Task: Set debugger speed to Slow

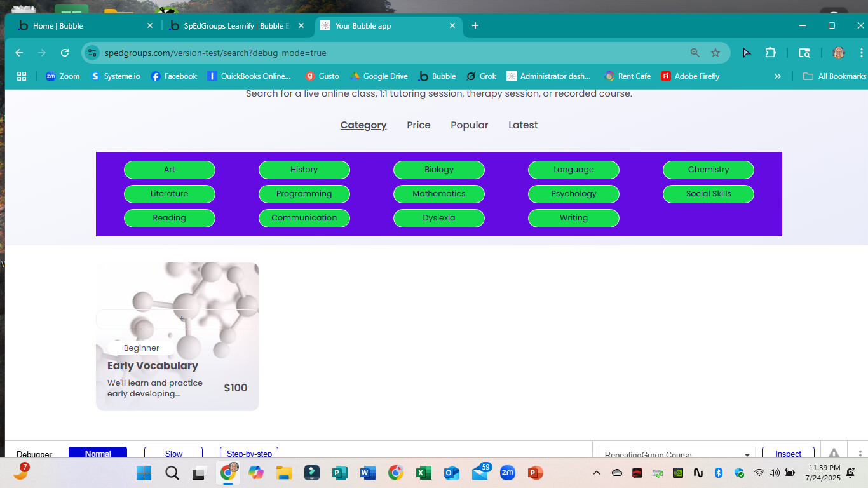Action: 173,453
